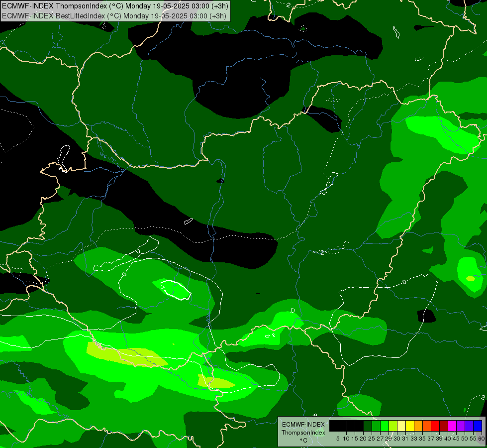
Task: Click the legend tick value 33
Action: [x=414, y=439]
